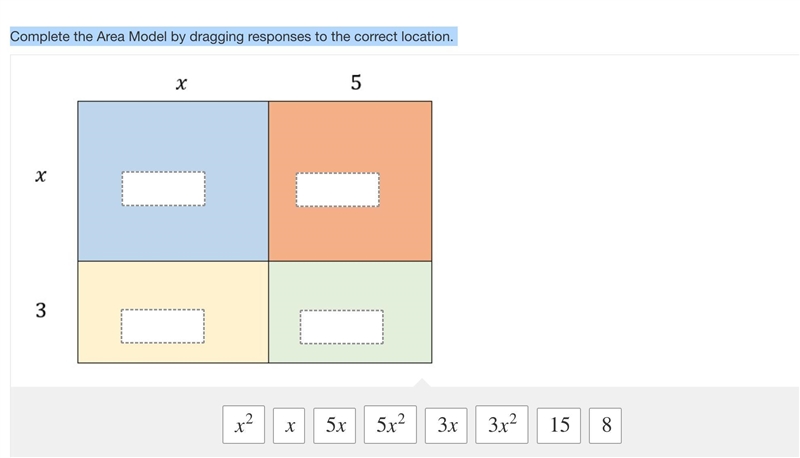Select the 5x² answer tile
Screen dimensions: 800x458
click(x=390, y=424)
